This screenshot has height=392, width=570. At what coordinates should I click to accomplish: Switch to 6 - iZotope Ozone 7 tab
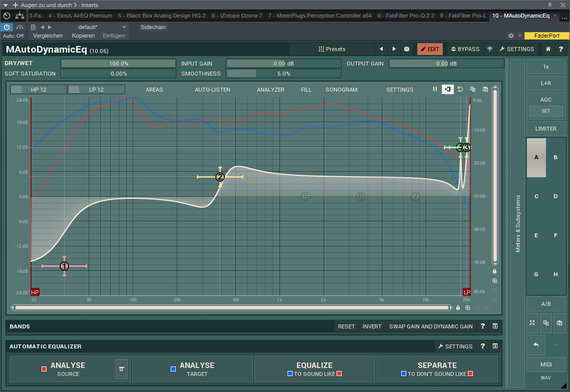(x=237, y=16)
